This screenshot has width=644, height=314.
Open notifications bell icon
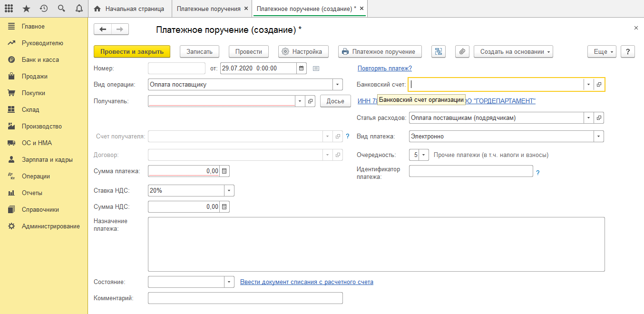point(78,9)
